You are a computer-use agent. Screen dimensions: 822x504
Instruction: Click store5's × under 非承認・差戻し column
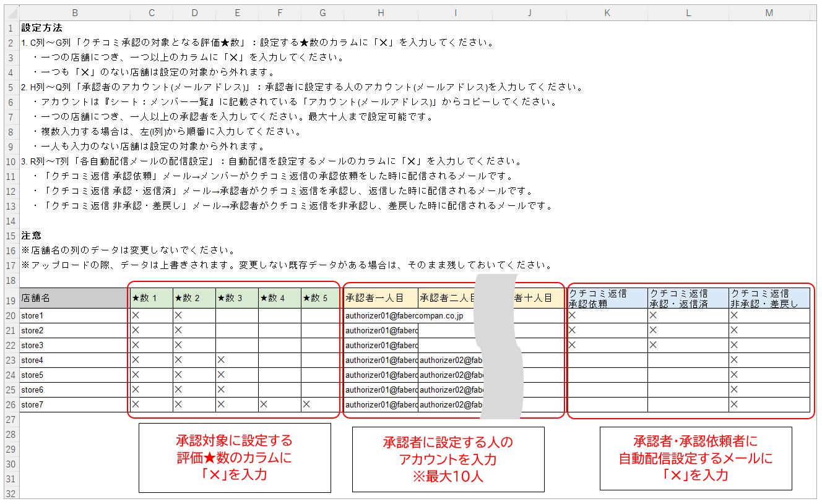coord(734,375)
